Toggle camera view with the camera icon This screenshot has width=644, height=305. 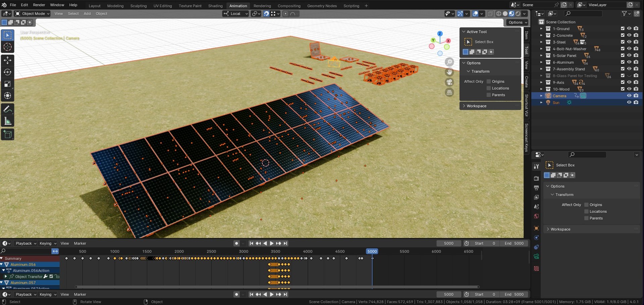[449, 82]
